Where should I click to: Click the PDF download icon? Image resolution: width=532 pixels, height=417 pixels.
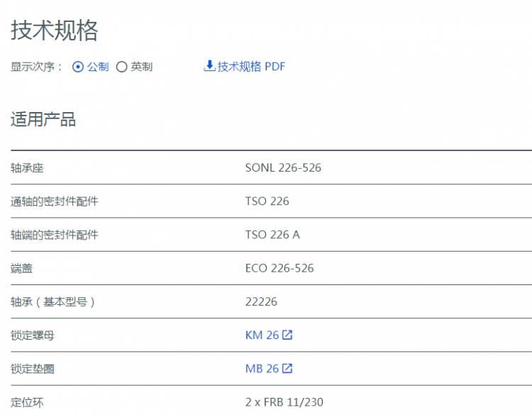point(209,67)
